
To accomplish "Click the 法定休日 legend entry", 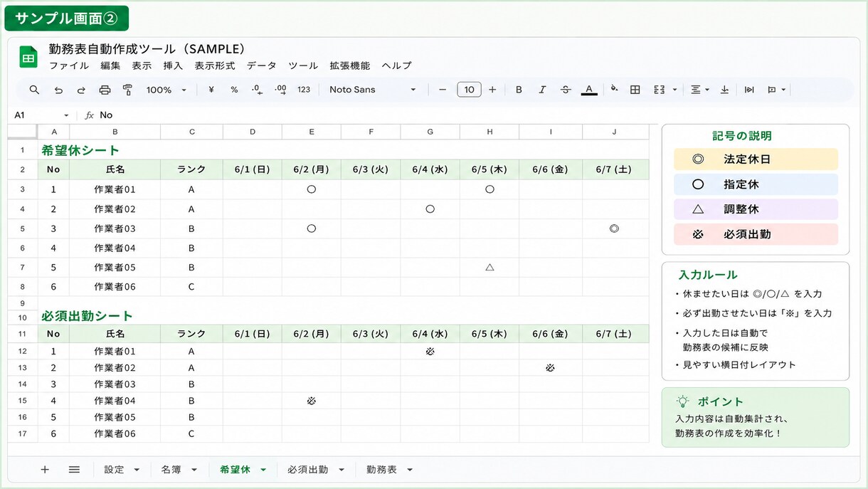I will 756,159.
